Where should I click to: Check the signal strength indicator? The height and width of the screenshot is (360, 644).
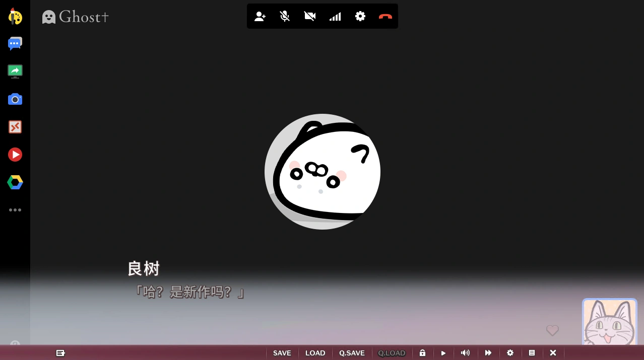pyautogui.click(x=335, y=17)
